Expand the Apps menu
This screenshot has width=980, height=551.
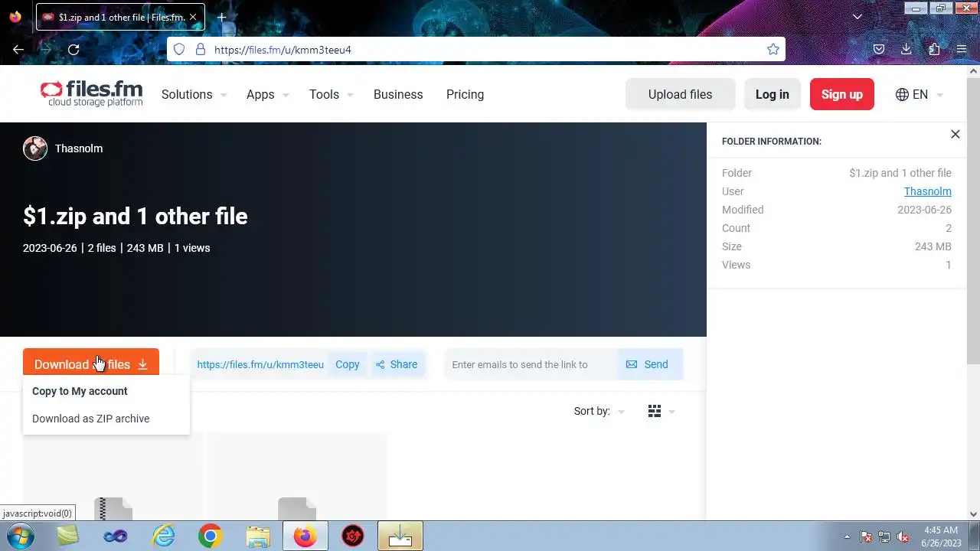pos(267,94)
